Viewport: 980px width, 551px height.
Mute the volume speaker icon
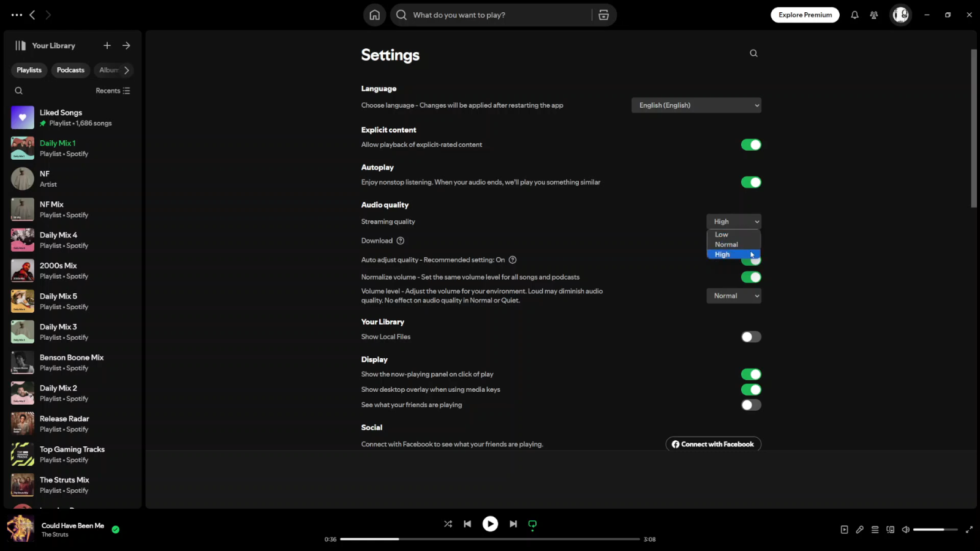click(x=906, y=530)
